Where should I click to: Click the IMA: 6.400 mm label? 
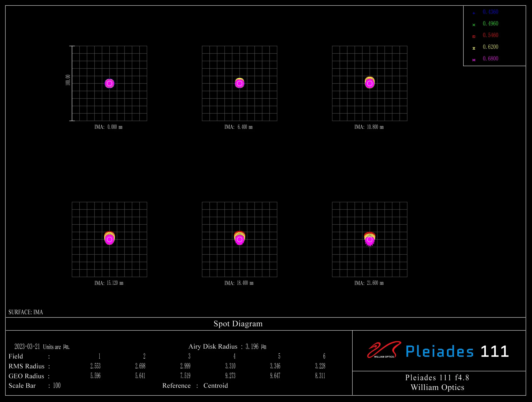pos(239,127)
